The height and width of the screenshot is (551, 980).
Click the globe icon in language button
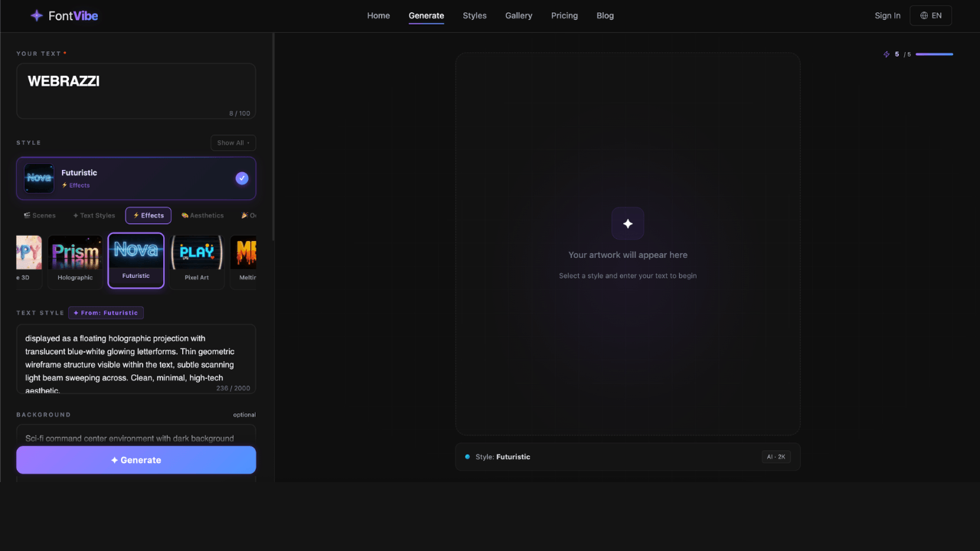(x=924, y=15)
